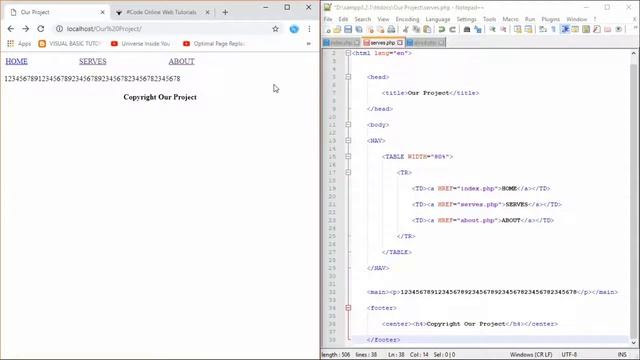Open the Plugins menu
Image resolution: width=640 pixels, height=360 pixels.
pyautogui.click(x=550, y=19)
